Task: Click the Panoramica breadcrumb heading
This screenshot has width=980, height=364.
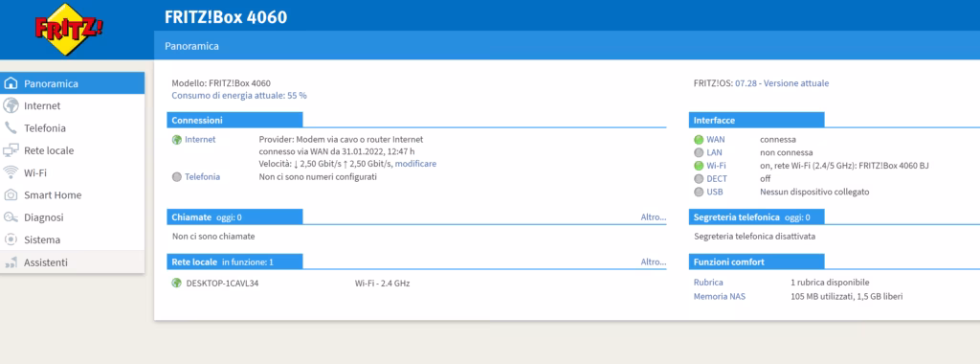Action: click(191, 46)
